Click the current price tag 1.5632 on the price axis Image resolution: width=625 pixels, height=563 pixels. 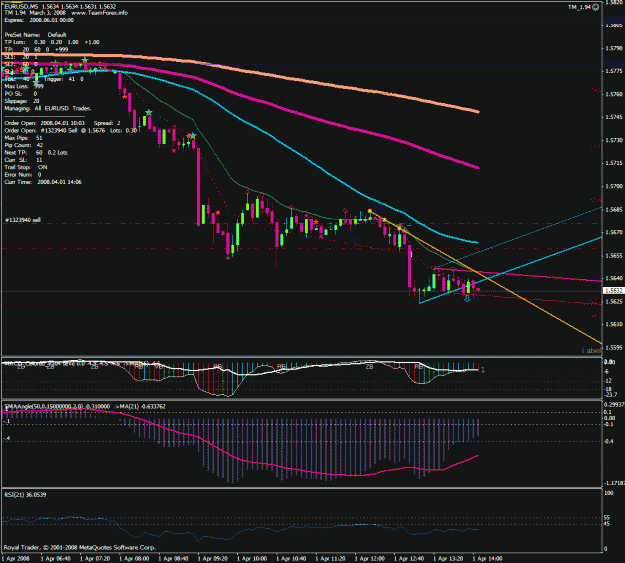614,291
